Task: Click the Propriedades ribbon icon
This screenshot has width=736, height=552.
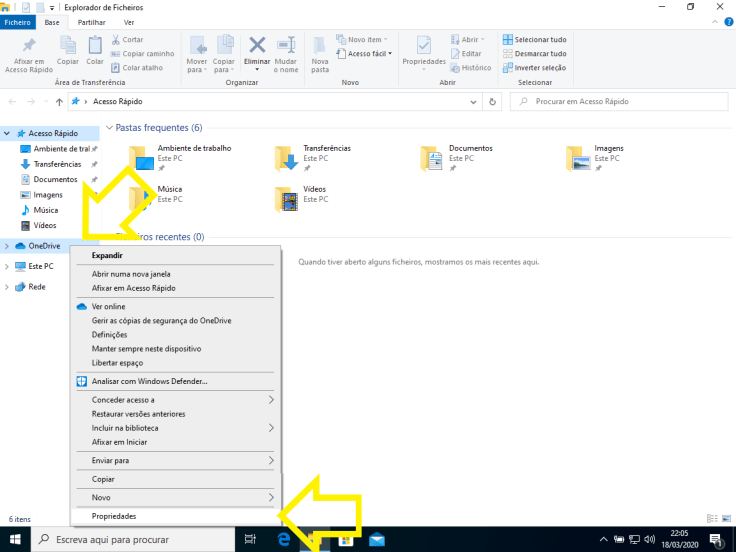Action: coord(424,46)
